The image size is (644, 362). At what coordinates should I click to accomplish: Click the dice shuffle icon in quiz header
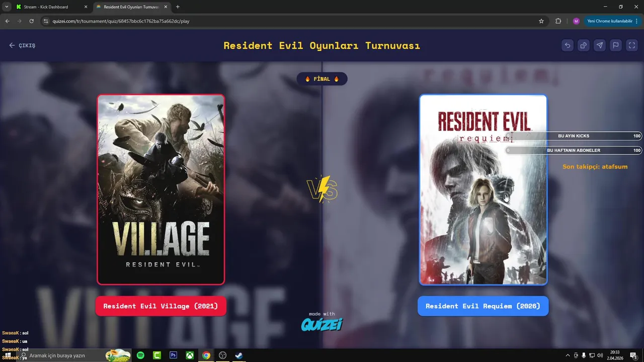click(584, 45)
